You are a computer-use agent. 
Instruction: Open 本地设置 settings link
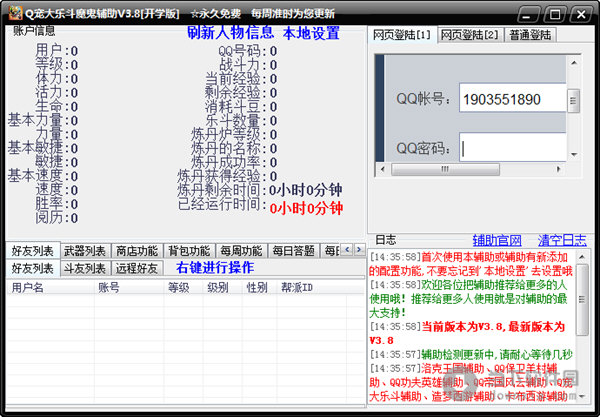[311, 33]
